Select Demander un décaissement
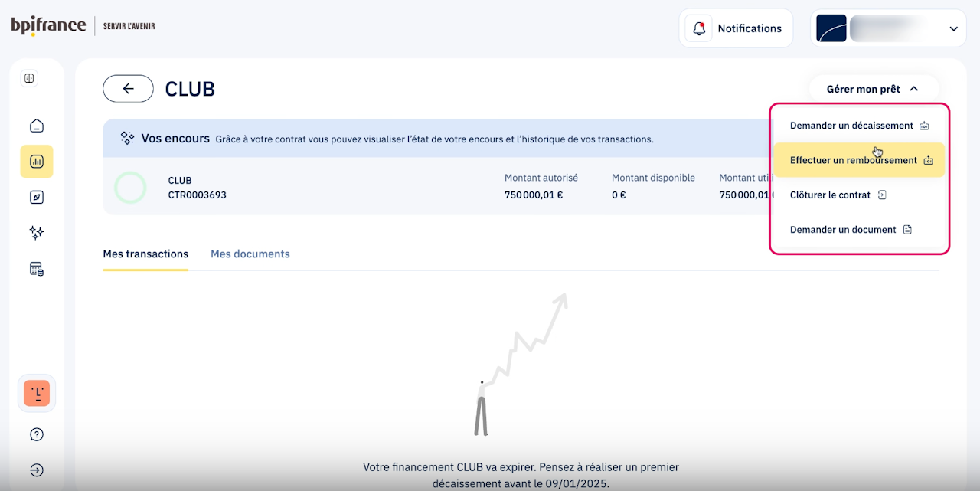 point(859,126)
